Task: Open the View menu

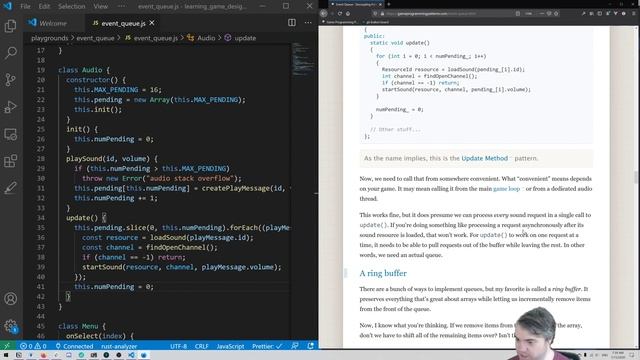Action: pyautogui.click(x=100, y=6)
